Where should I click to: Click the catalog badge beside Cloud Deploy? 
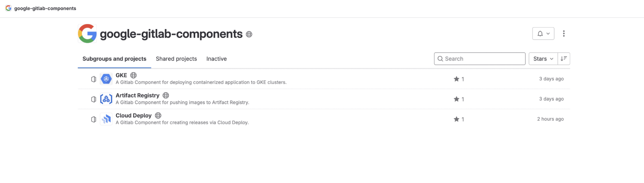click(x=93, y=119)
